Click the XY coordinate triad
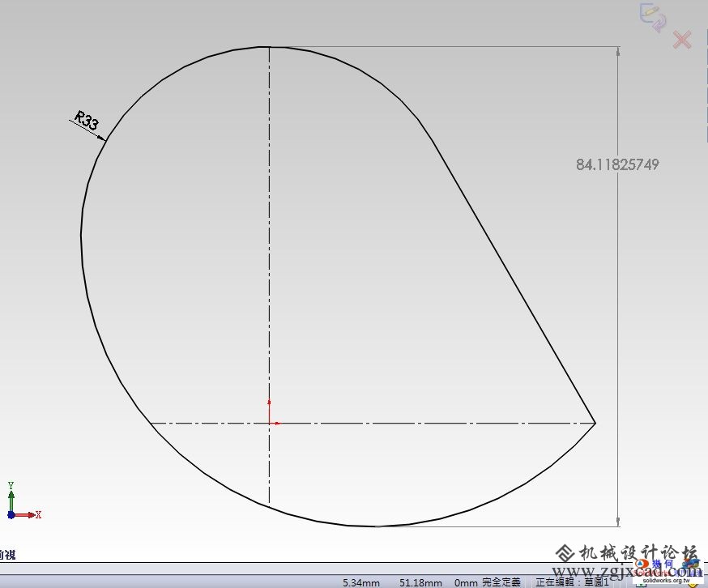Viewport: 708px width, 588px height. point(23,501)
